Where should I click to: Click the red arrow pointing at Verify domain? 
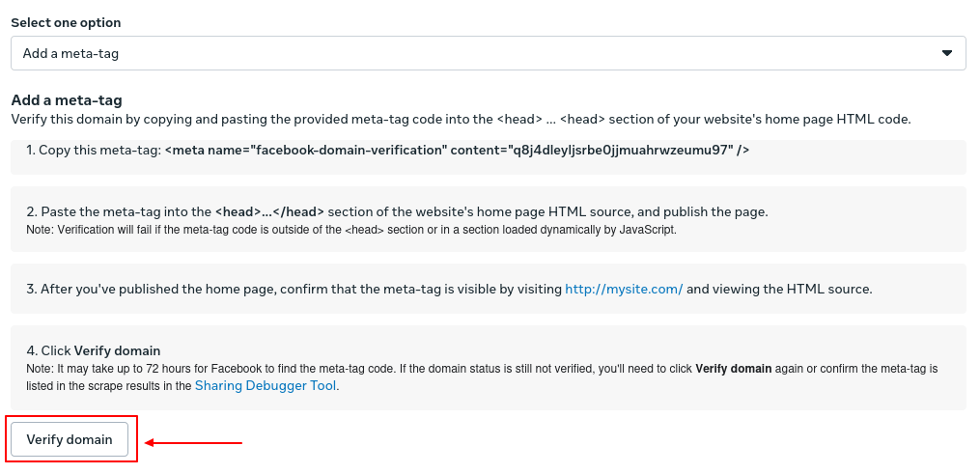(x=193, y=443)
